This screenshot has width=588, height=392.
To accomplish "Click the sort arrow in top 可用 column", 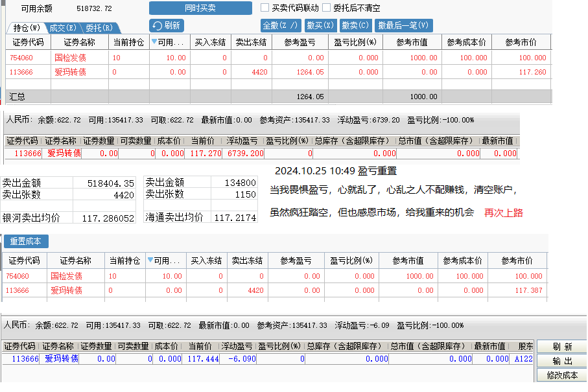I will [x=154, y=42].
